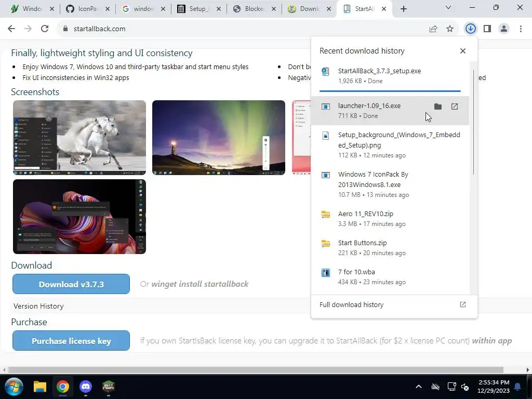Select Setup_background Windows 7 Embedded png entry

pos(390,145)
